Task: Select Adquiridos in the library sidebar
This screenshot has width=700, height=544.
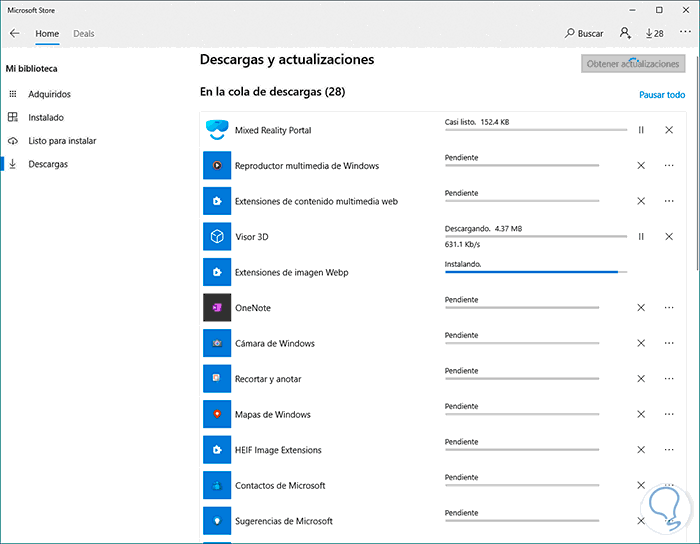Action: click(x=49, y=94)
